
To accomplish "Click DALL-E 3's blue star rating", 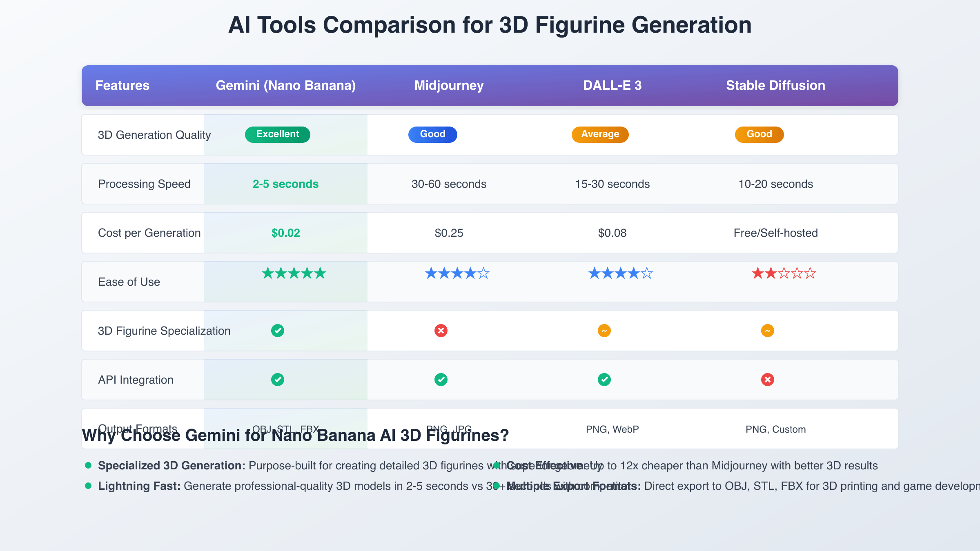I will click(621, 273).
